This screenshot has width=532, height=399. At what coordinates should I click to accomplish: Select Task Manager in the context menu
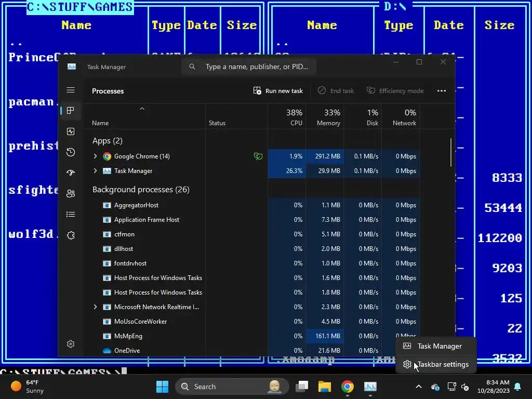click(x=436, y=346)
